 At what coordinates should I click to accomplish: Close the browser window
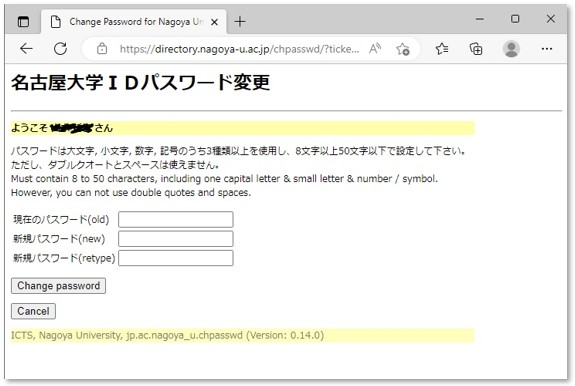point(550,19)
